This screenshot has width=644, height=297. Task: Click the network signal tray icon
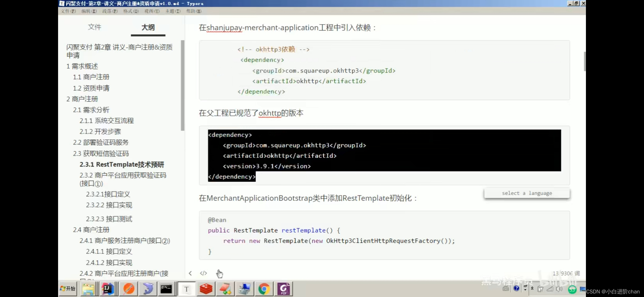550,289
